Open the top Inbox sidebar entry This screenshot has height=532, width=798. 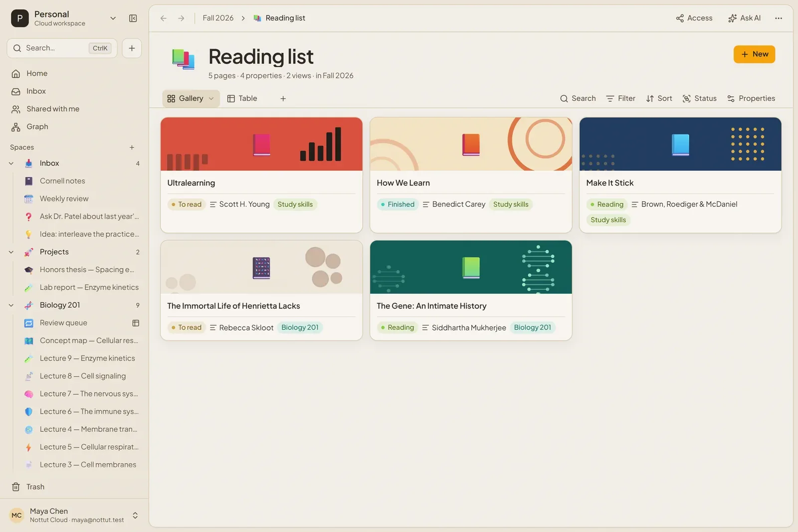(x=74, y=91)
